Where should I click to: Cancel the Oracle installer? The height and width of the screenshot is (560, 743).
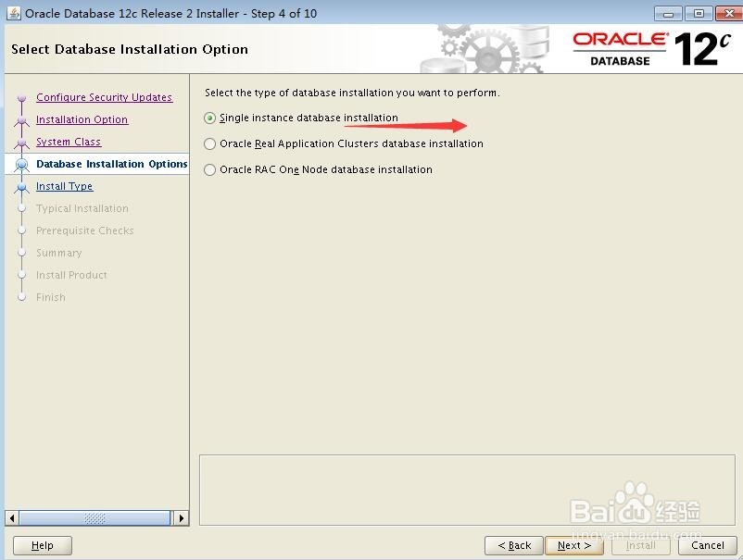[708, 545]
